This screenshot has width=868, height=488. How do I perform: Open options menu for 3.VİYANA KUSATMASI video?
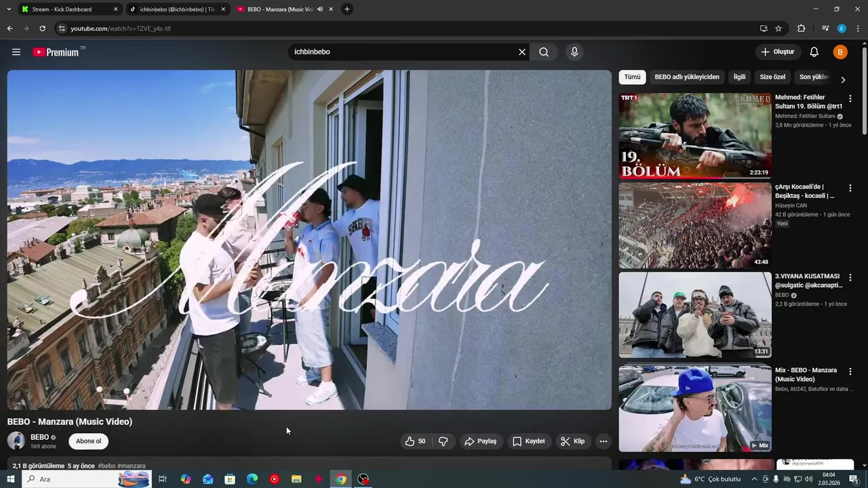(x=850, y=278)
